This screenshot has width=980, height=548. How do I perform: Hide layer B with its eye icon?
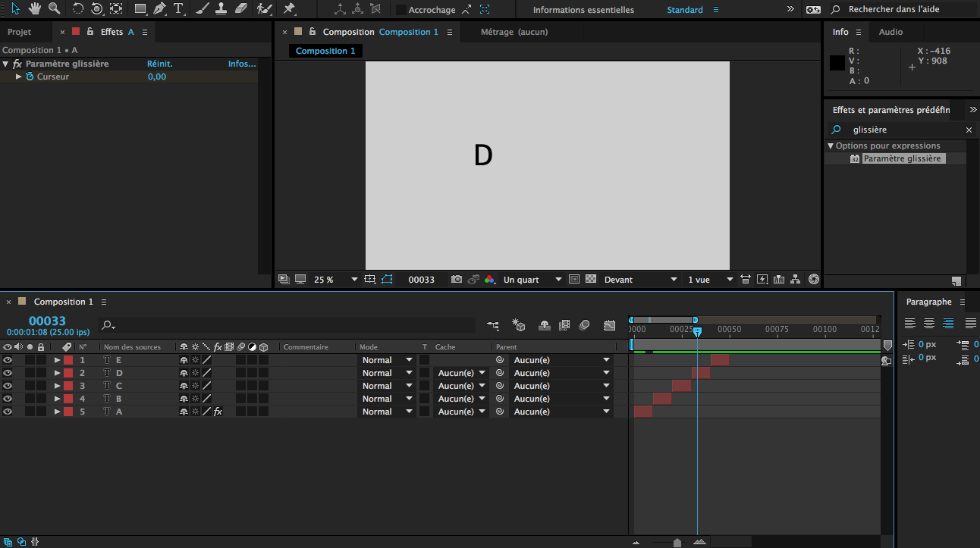pyautogui.click(x=8, y=399)
